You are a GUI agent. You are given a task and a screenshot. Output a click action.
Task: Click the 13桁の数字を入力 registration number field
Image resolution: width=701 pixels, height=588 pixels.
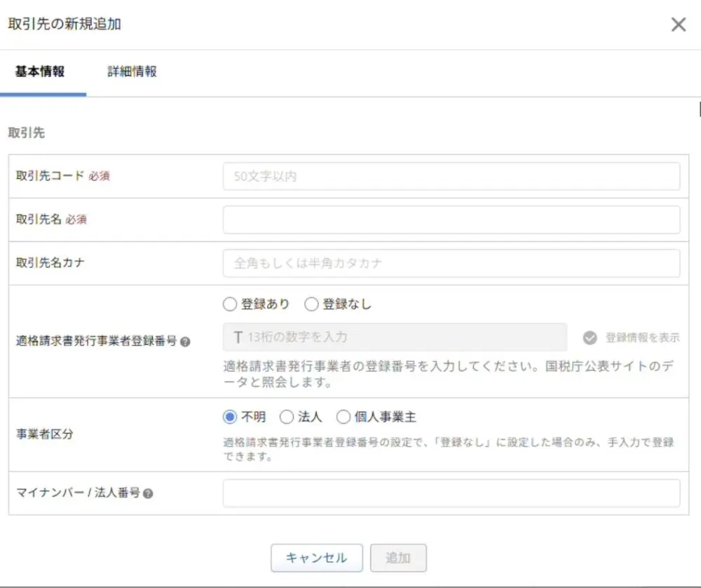pyautogui.click(x=395, y=337)
